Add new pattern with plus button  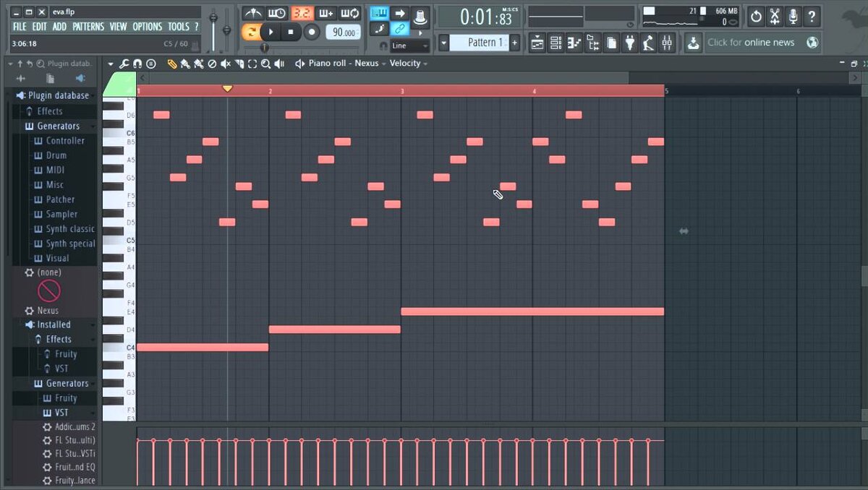click(514, 43)
